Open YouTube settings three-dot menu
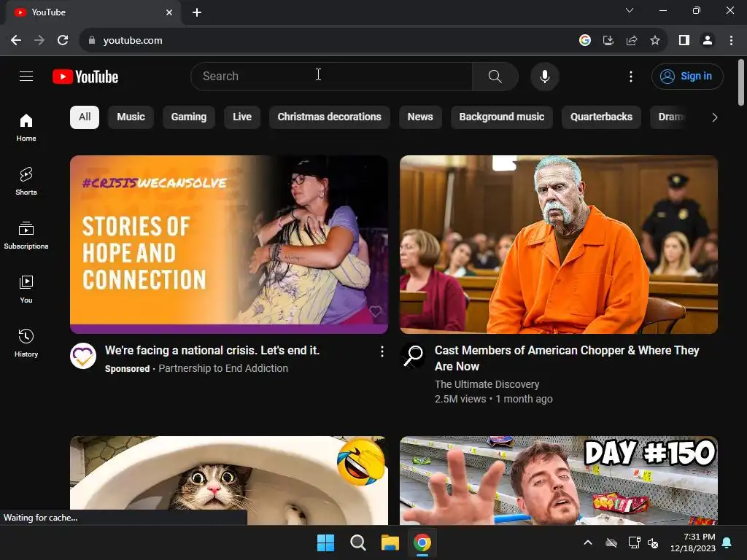Screen dimensions: 747x560 [631, 76]
